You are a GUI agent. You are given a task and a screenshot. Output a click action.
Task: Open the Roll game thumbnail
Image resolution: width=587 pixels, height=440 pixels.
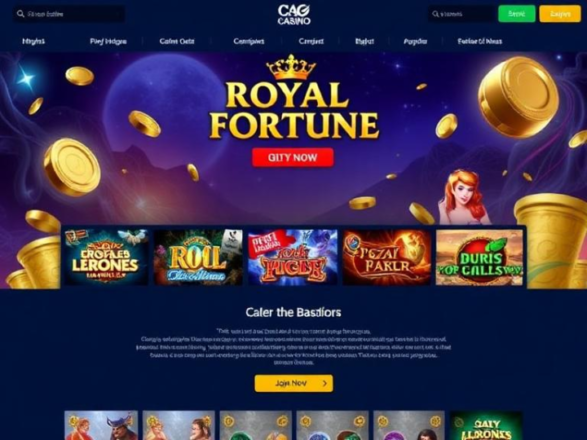pos(198,257)
